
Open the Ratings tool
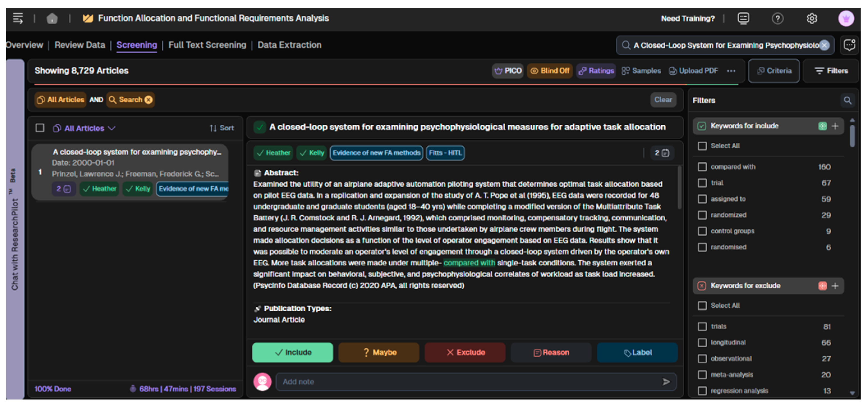596,71
